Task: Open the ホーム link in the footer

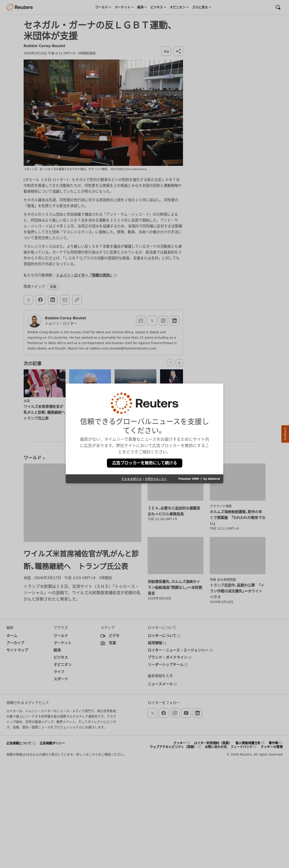Action: pos(12,635)
